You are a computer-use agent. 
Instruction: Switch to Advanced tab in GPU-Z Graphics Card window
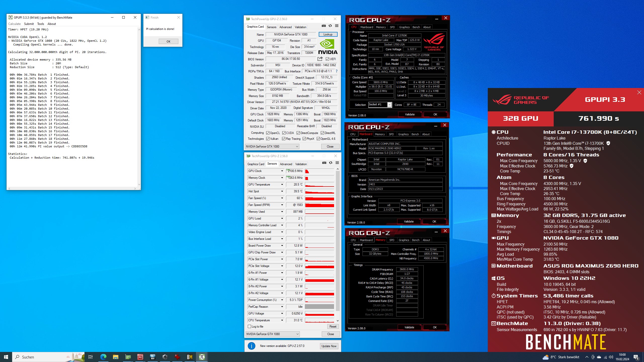tap(286, 27)
